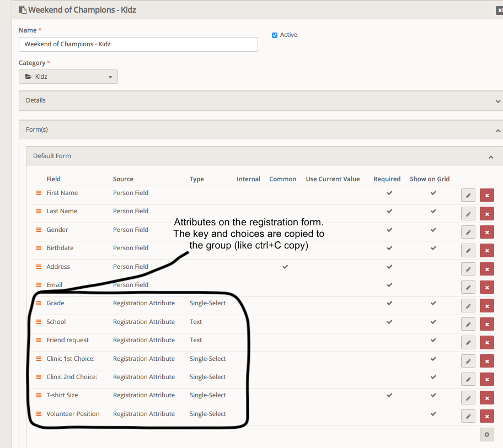This screenshot has width=503, height=448.
Task: Collapse the Default Form section
Action: (260, 156)
